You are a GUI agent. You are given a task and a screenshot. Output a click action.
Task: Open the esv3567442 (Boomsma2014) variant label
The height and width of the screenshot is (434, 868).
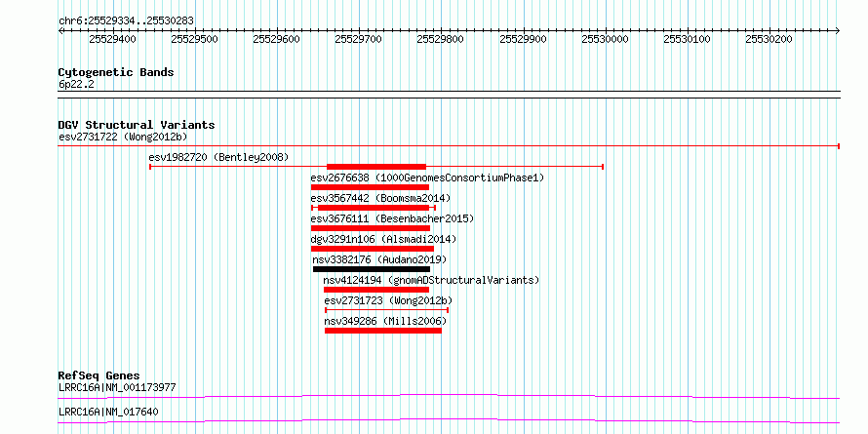click(381, 198)
